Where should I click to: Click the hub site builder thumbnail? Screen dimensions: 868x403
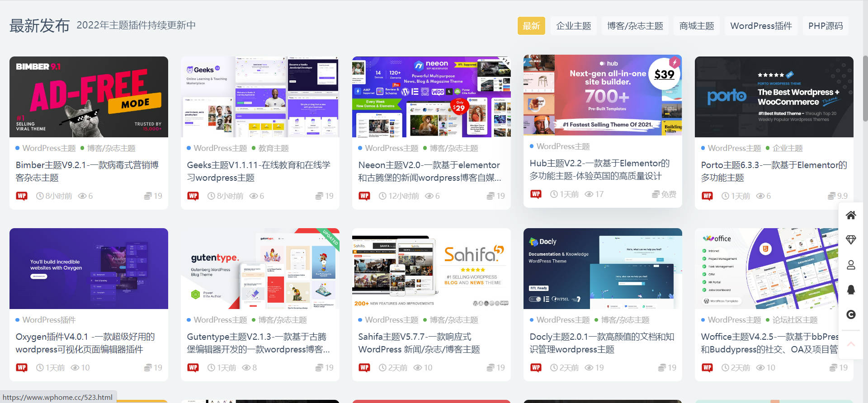[603, 95]
